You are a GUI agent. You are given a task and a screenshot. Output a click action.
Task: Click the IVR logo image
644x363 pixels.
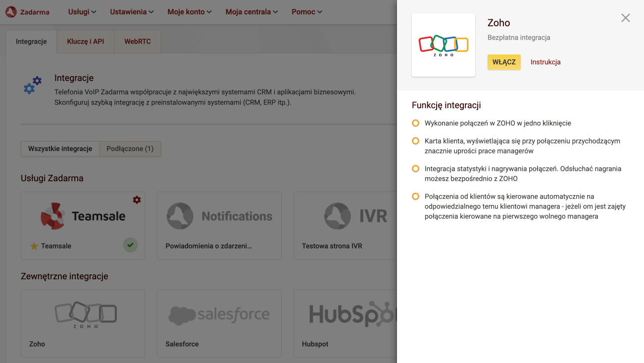[x=355, y=216]
